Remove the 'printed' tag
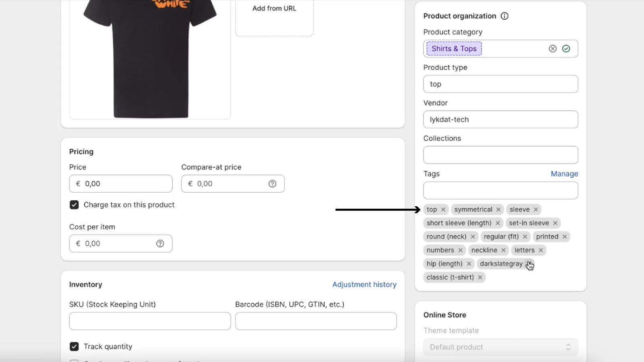The image size is (644, 362). click(x=564, y=237)
